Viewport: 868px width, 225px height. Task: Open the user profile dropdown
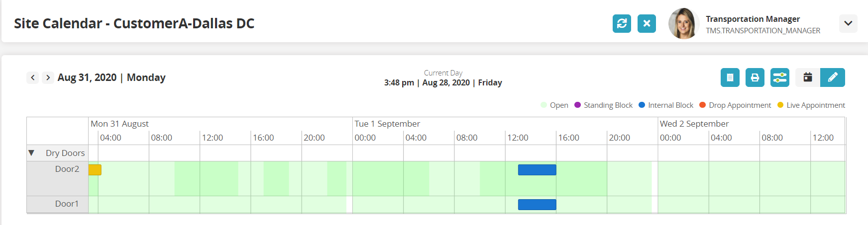(848, 23)
